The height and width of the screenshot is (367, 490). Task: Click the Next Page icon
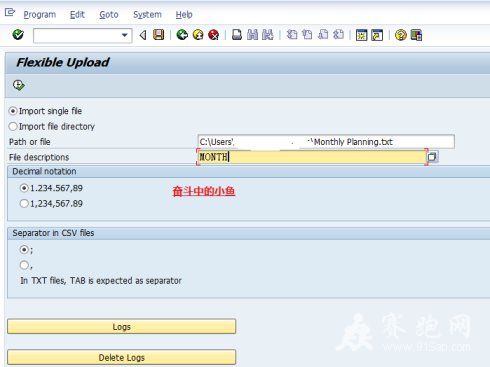click(x=323, y=35)
